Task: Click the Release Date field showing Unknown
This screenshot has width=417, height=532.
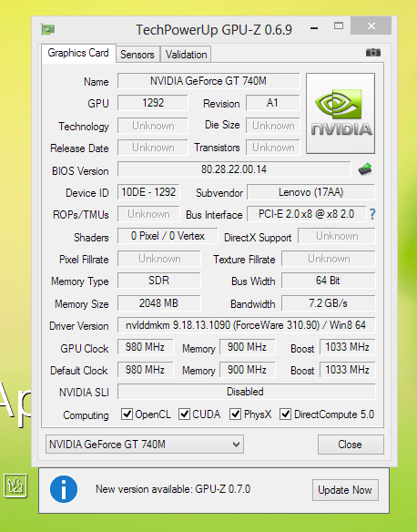Action: 153,148
